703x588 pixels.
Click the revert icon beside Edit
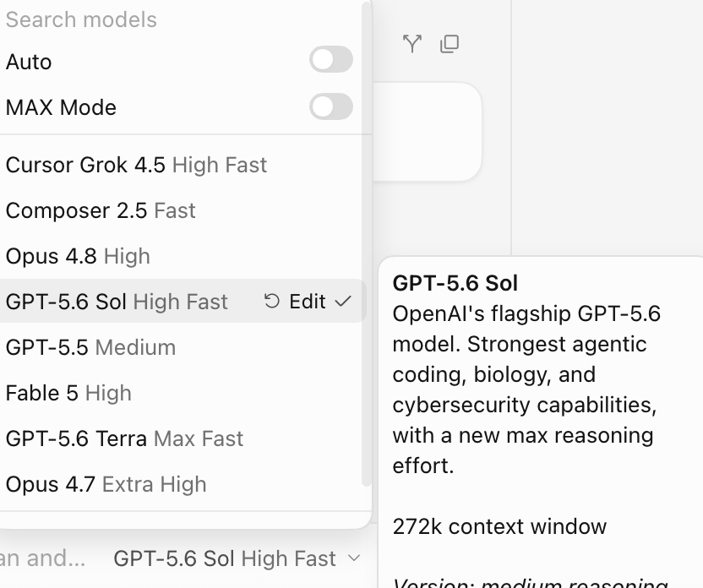272,301
